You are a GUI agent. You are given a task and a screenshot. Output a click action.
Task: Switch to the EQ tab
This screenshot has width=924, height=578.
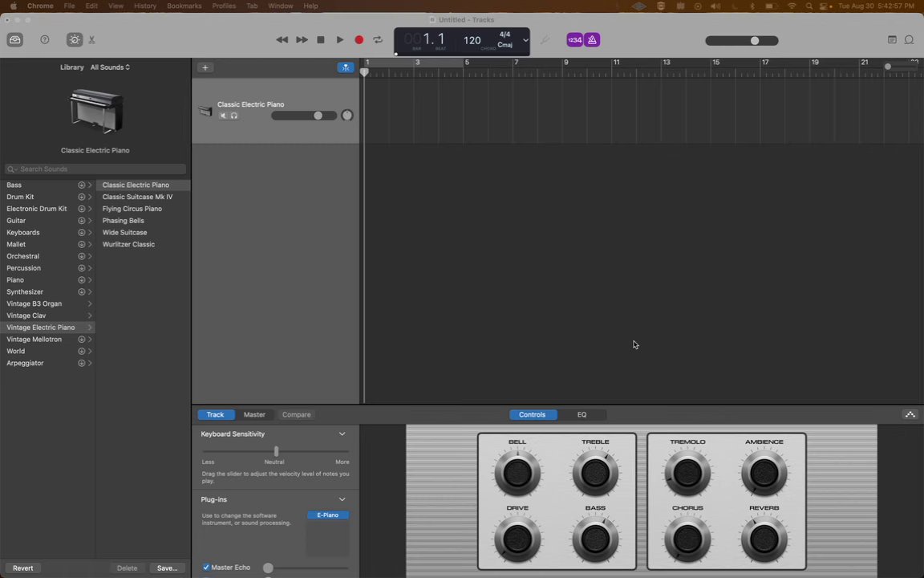(x=582, y=414)
